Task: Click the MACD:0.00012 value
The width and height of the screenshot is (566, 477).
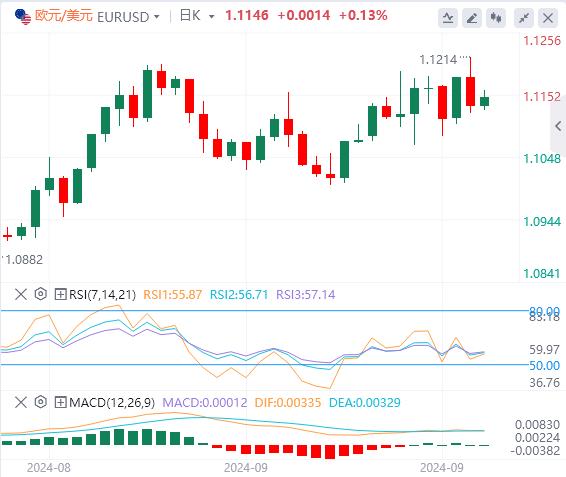Action: click(x=205, y=402)
